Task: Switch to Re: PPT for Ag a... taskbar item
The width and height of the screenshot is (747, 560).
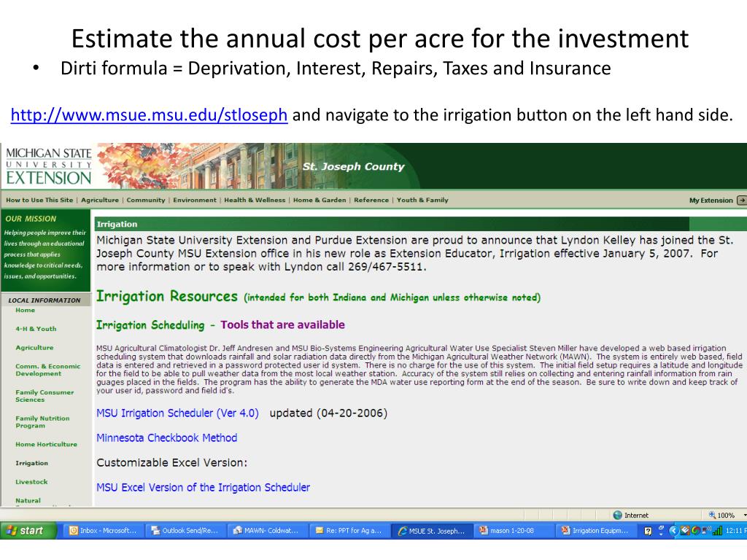Action: [x=349, y=531]
